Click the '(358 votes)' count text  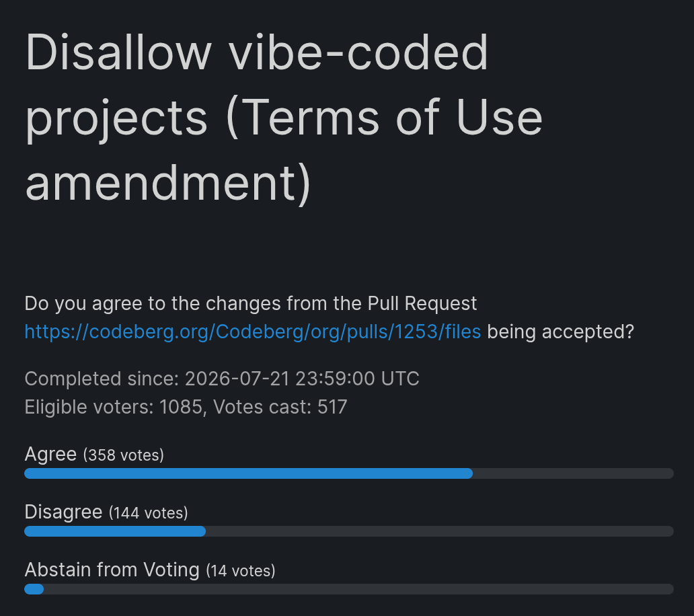124,455
